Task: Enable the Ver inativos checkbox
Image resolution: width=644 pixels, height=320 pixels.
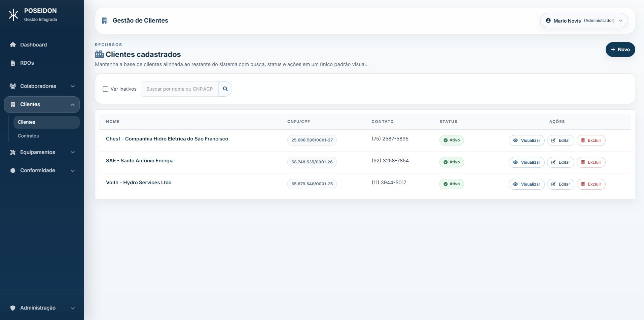Action: tap(105, 89)
